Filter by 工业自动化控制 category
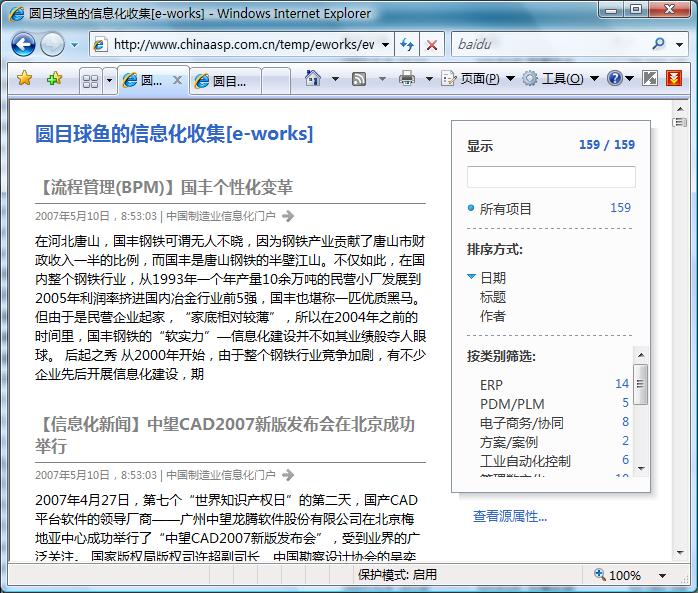Image resolution: width=698 pixels, height=593 pixels. (x=525, y=461)
